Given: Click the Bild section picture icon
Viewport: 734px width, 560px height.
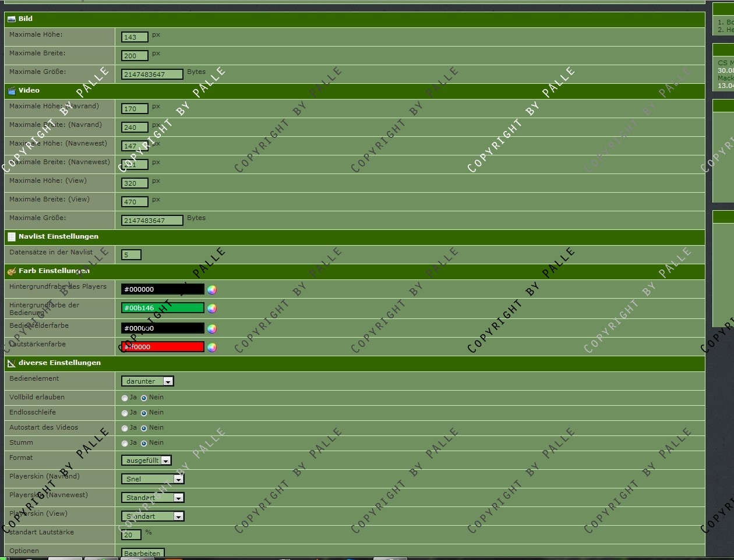Looking at the screenshot, I should (12, 19).
